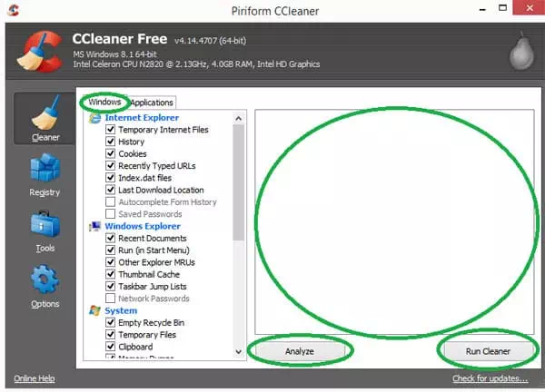Open the Cleaner section in sidebar
The height and width of the screenshot is (392, 545).
click(45, 118)
